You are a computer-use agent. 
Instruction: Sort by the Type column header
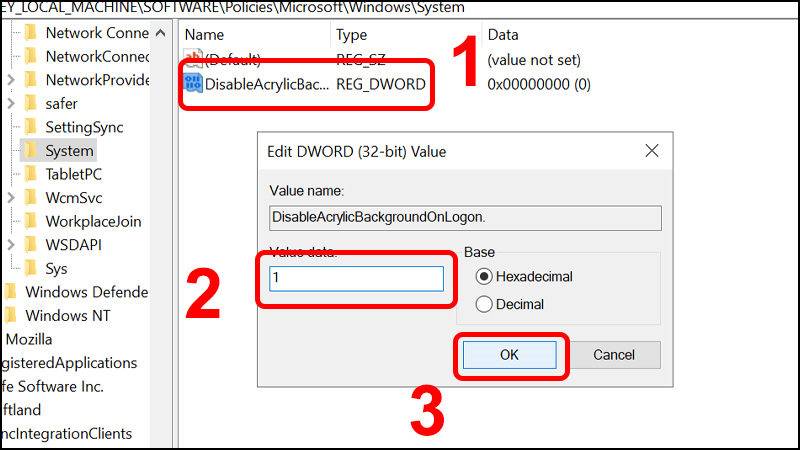(351, 35)
